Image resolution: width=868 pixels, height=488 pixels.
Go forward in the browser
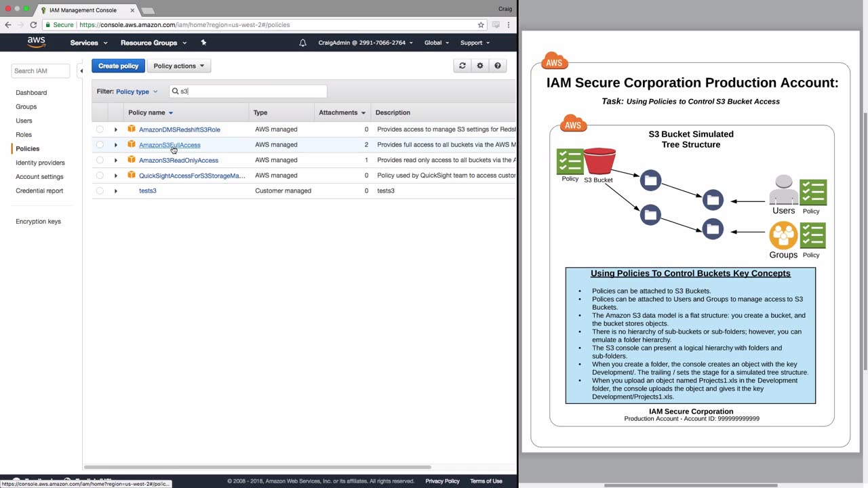pos(20,24)
